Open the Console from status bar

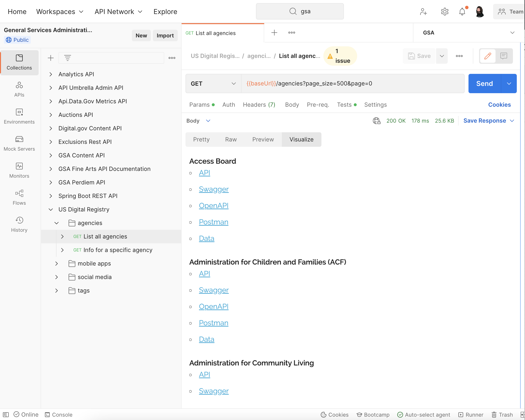pos(59,415)
